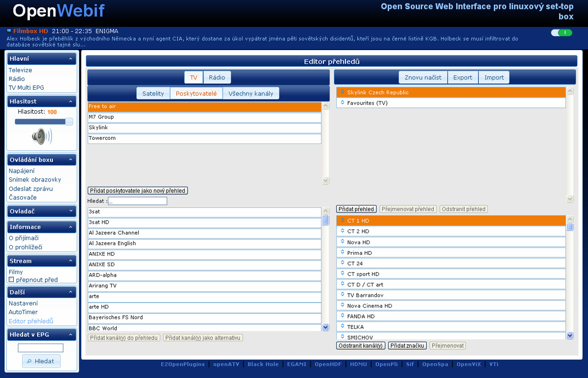Image resolution: width=588 pixels, height=378 pixels.
Task: Click the Přidat přehled button
Action: [x=356, y=209]
